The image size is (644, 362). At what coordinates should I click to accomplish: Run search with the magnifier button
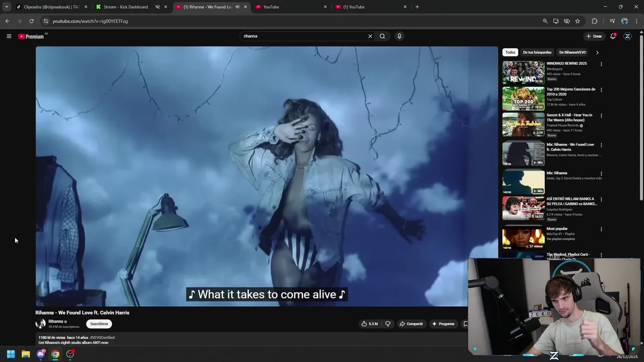pyautogui.click(x=382, y=36)
